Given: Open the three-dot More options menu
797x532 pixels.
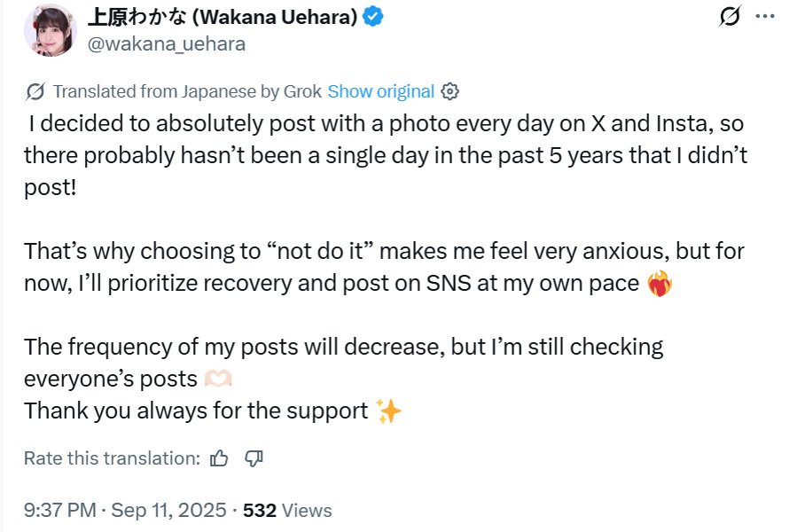Looking at the screenshot, I should (x=764, y=18).
